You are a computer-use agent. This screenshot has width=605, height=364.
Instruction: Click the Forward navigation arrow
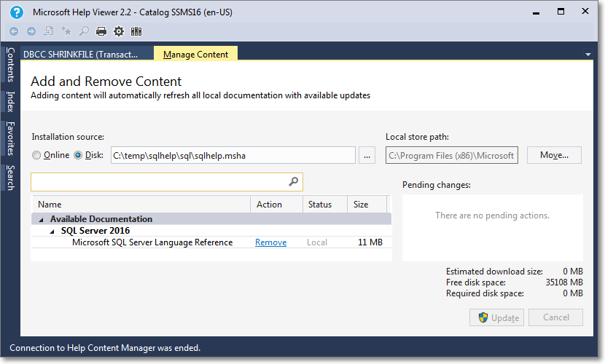click(31, 31)
